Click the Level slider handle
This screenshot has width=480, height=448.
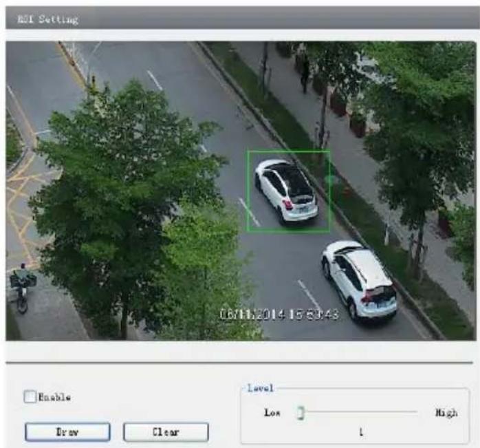click(x=301, y=413)
